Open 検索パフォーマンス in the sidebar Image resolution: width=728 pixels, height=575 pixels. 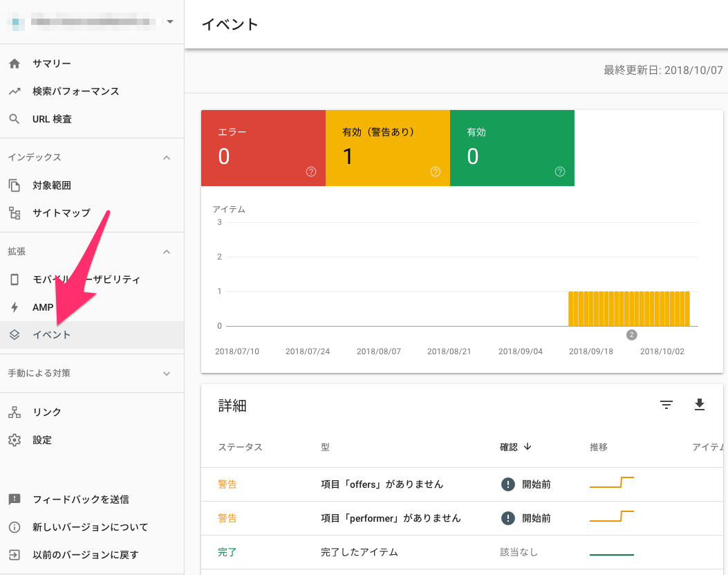coord(75,91)
